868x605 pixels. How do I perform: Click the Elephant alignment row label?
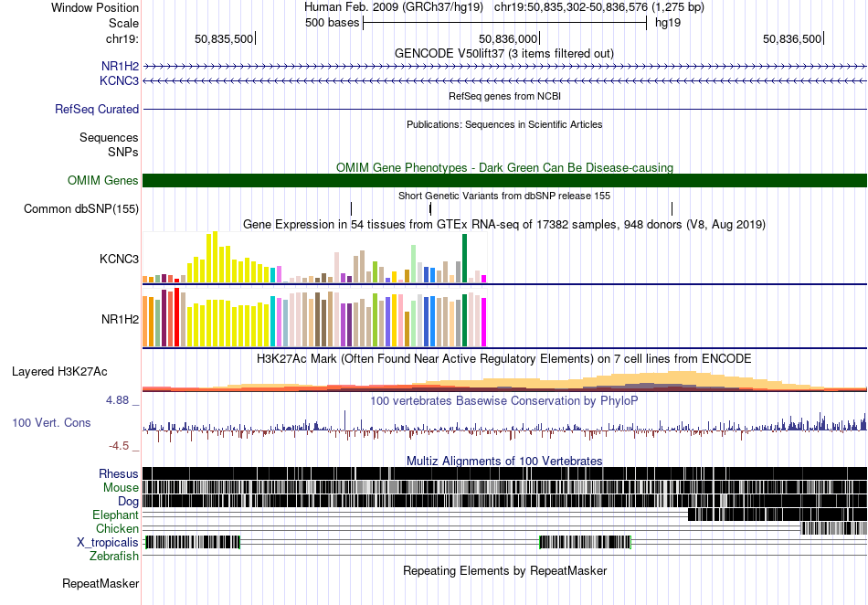point(115,515)
